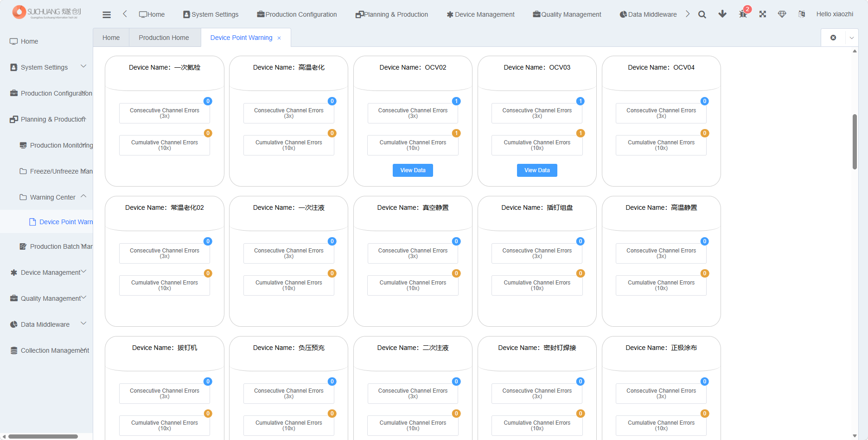Expand Device Management sidebar chevron
This screenshot has height=440, width=868.
(83, 272)
